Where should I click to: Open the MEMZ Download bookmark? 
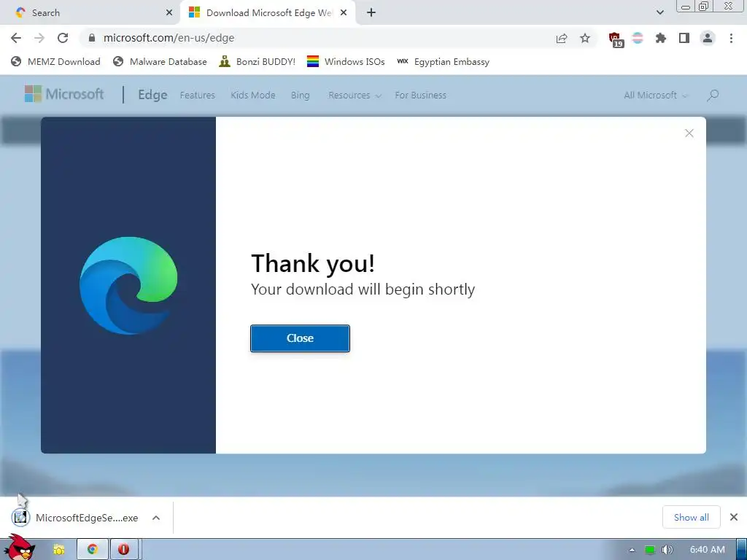(x=55, y=62)
